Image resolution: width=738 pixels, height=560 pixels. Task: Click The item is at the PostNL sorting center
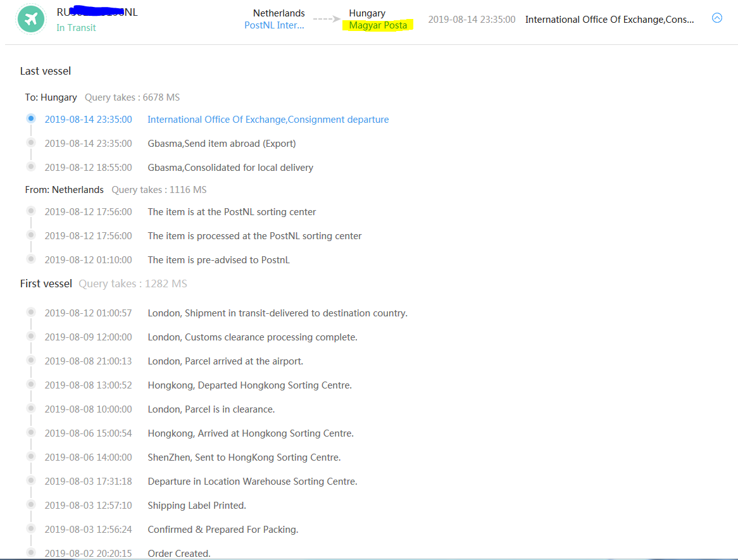pyautogui.click(x=232, y=212)
